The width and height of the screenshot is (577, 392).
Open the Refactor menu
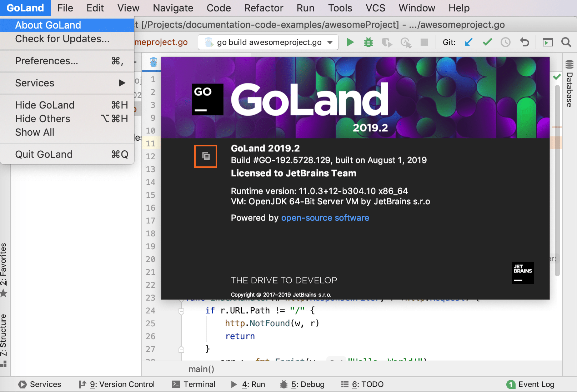tap(264, 7)
